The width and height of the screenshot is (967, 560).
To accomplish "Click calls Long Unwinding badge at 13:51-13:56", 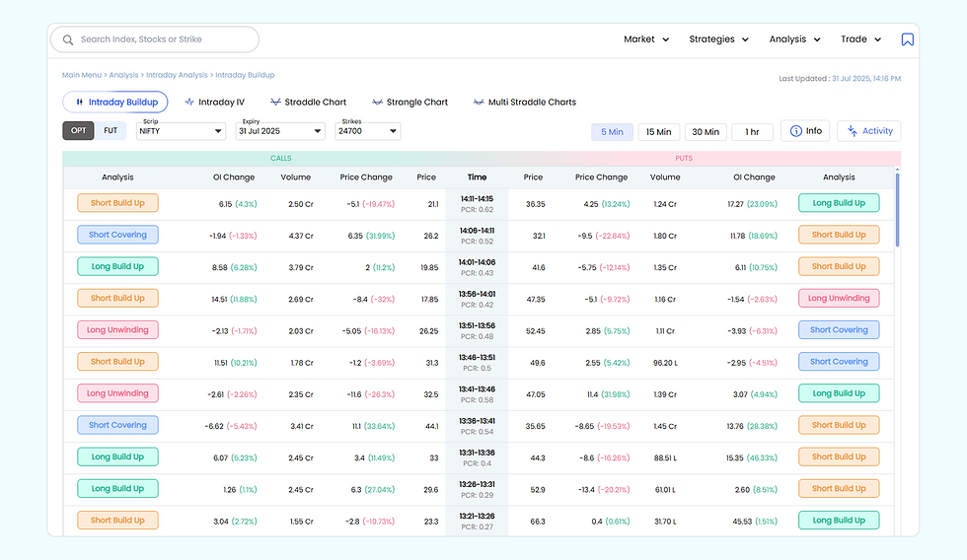I will (117, 329).
